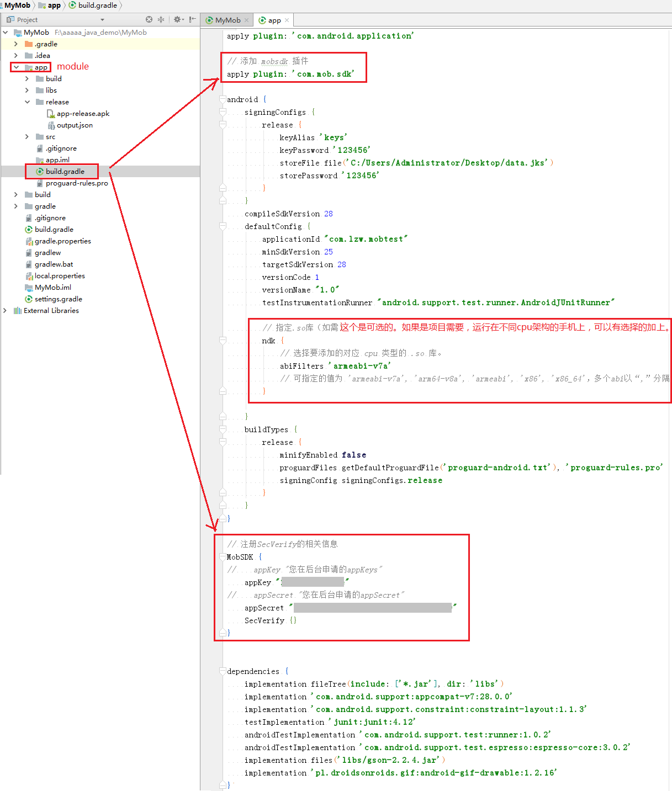Fold the ndk block in gutter
The image size is (672, 791).
point(223,341)
